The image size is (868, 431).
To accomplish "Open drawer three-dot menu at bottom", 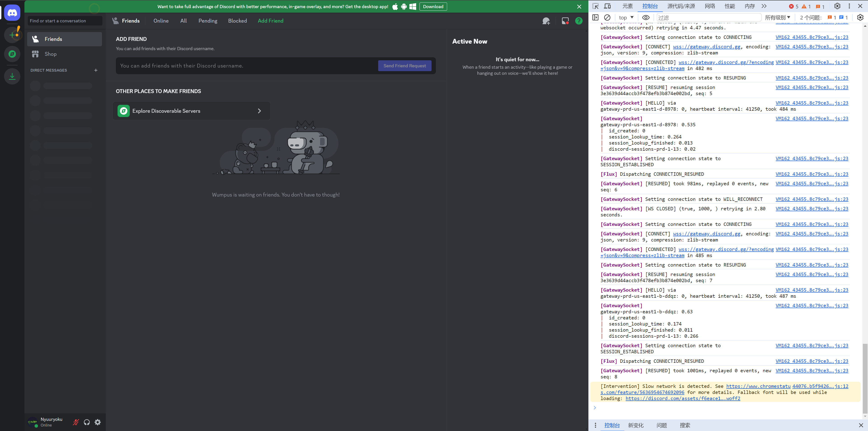I will [595, 425].
